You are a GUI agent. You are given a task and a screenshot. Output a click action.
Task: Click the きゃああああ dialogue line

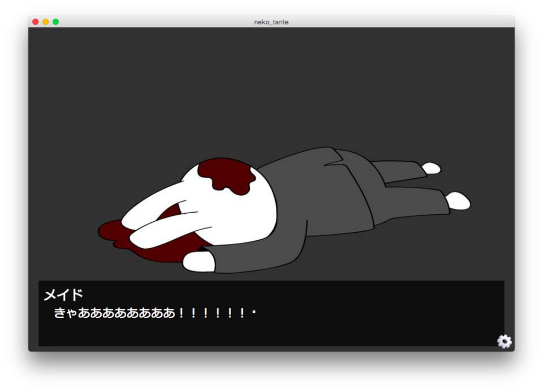tap(154, 313)
